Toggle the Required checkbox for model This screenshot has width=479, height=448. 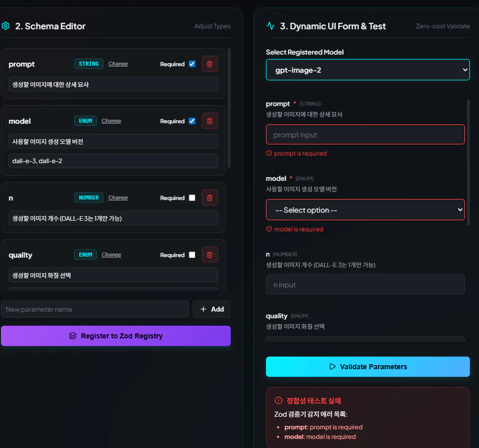pos(192,121)
